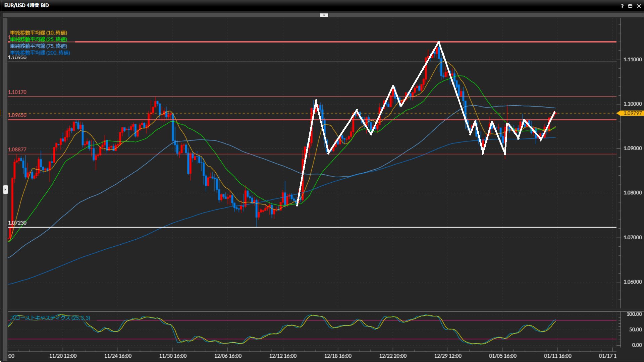Viewport: 644px width, 362px height.
Task: Click the 12/29 12:00 date axis label
Action: (448, 356)
